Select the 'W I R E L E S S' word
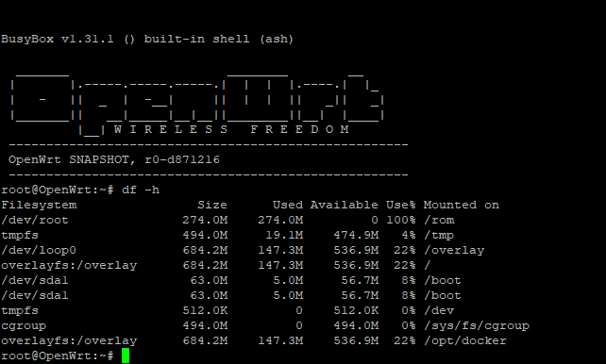 point(171,129)
